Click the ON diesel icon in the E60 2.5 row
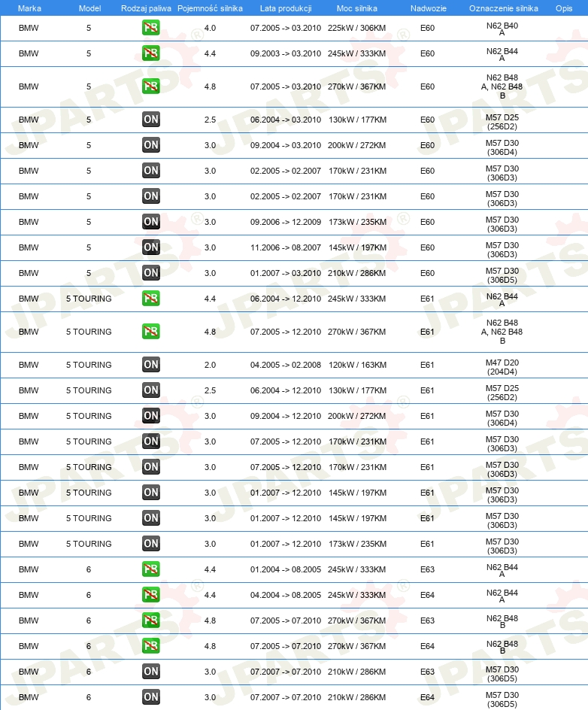Screen dimensions: 588x710 (150, 120)
